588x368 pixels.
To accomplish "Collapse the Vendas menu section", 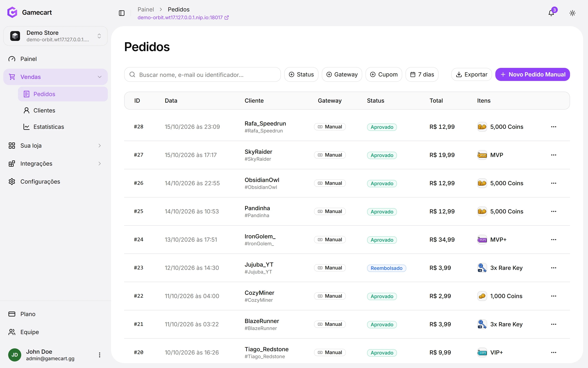I will (55, 77).
